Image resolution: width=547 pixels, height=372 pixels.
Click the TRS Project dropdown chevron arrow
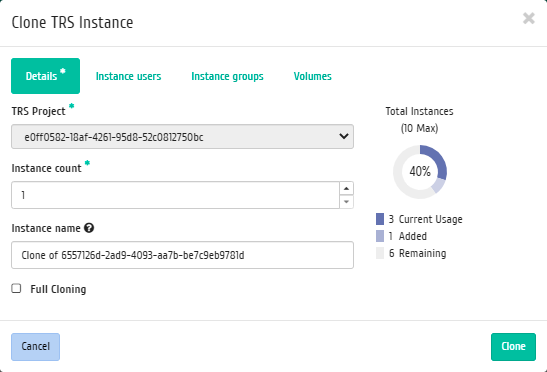coord(344,136)
